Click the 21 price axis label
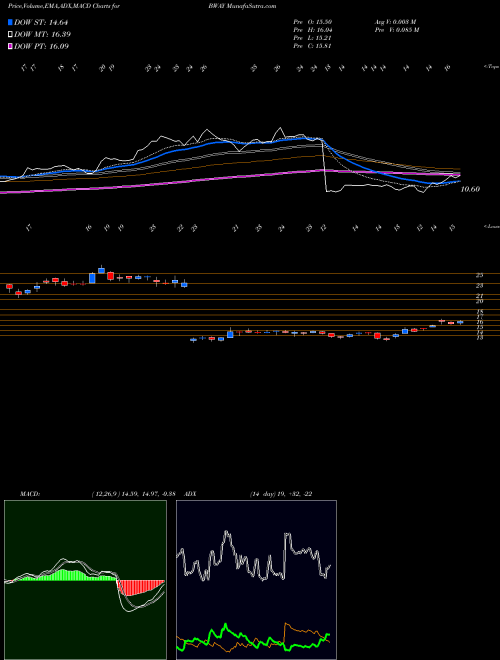 pyautogui.click(x=479, y=296)
